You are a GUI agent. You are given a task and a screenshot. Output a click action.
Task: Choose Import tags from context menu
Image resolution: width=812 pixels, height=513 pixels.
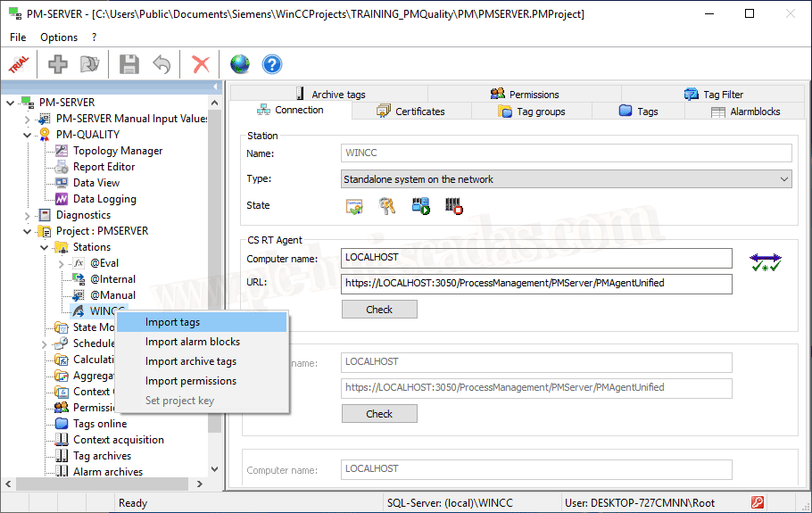(x=173, y=322)
